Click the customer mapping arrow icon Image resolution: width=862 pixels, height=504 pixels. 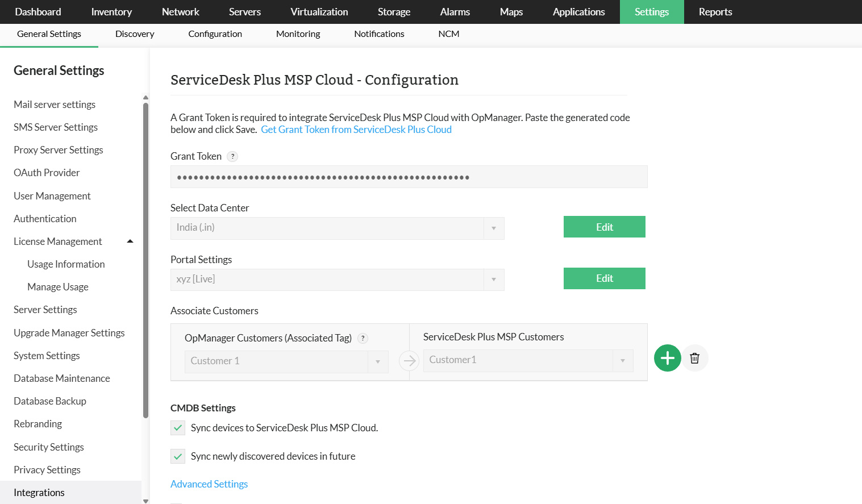click(409, 360)
